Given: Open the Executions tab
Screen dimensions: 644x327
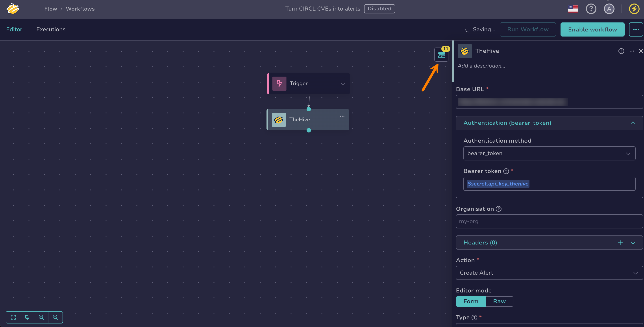Looking at the screenshot, I should click(51, 29).
